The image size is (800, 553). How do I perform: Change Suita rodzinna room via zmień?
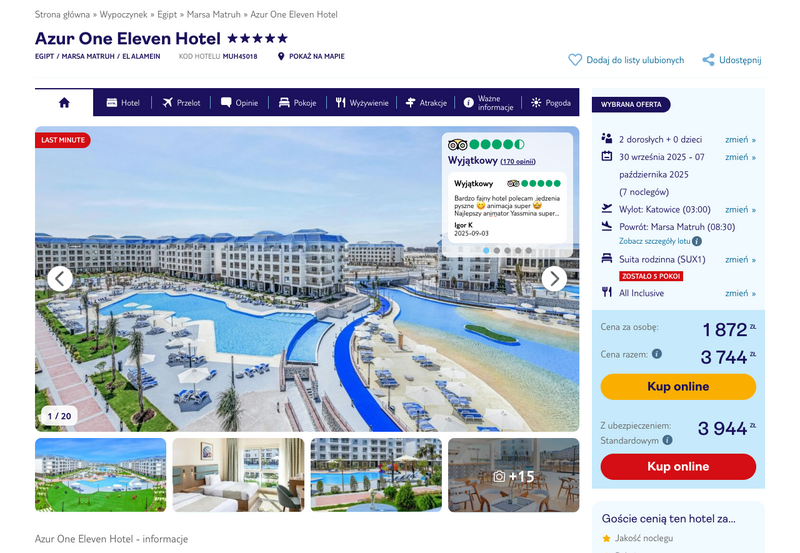pos(740,260)
